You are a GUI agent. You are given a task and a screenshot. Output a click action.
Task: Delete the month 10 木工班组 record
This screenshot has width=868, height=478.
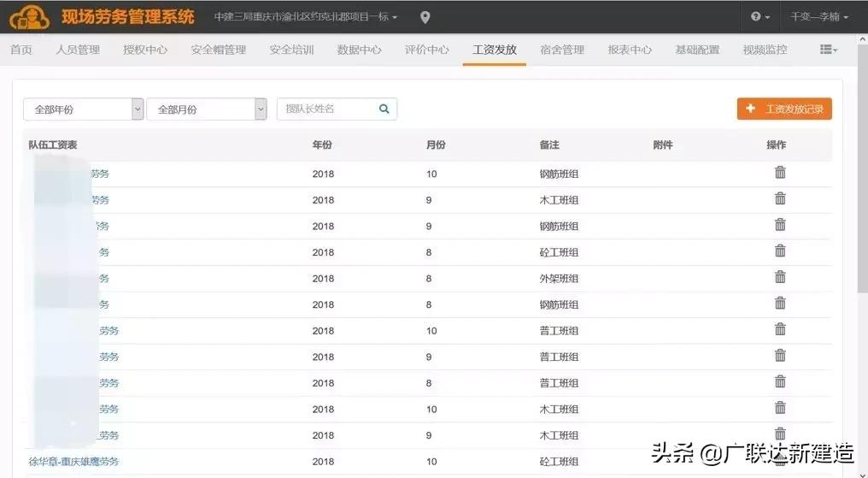pyautogui.click(x=780, y=408)
